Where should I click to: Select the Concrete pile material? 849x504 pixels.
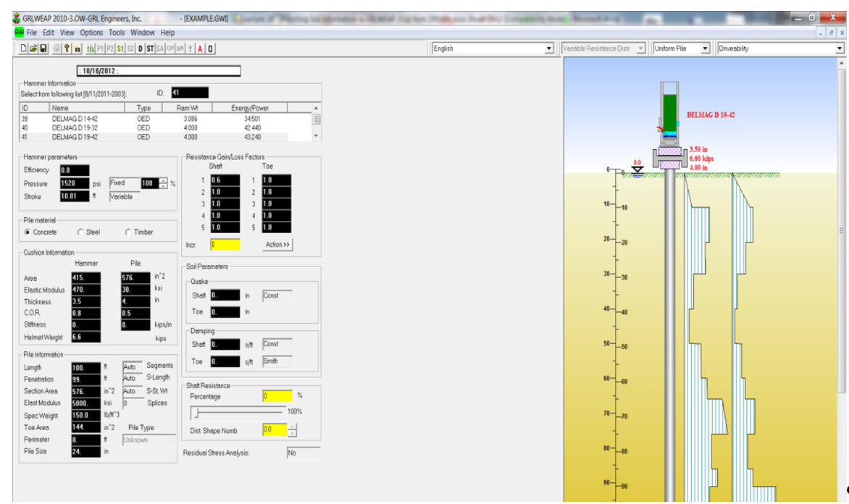pyautogui.click(x=28, y=232)
